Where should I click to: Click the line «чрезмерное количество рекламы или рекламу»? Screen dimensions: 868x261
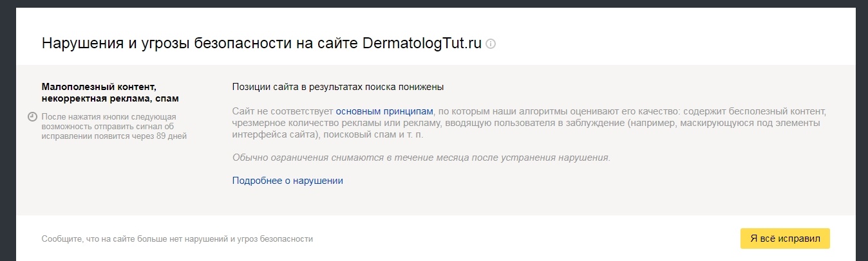337,123
